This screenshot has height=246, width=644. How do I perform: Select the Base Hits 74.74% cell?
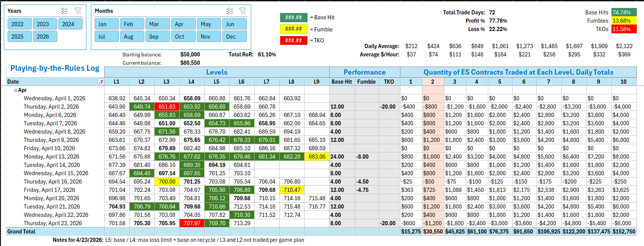click(624, 12)
